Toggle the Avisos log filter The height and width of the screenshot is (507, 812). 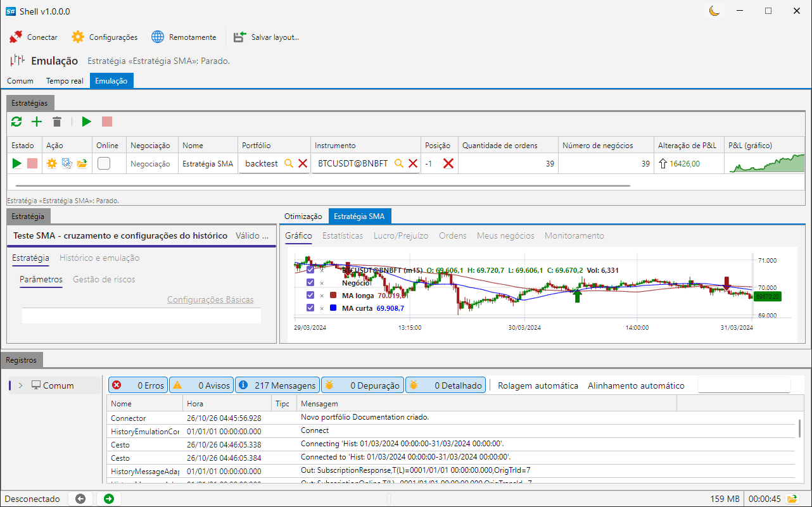pos(201,385)
